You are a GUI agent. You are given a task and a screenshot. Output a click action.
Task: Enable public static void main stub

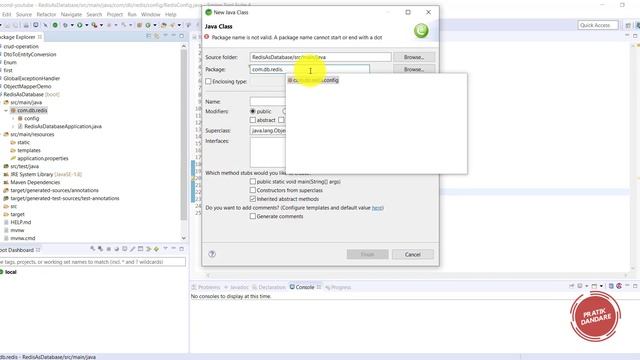253,181
